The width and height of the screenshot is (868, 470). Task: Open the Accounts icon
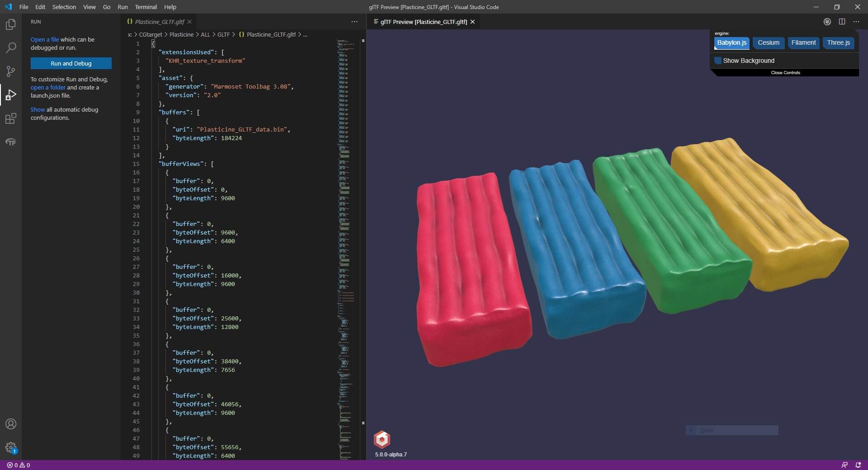click(10, 424)
